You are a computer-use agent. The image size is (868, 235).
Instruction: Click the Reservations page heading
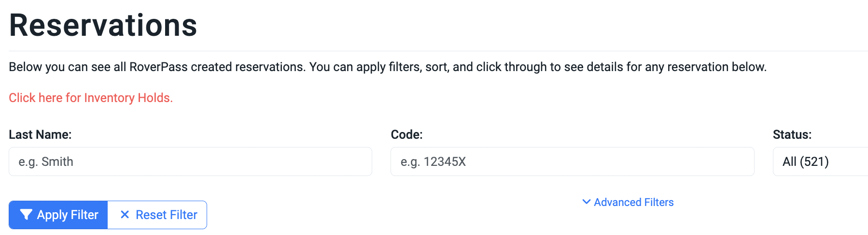103,25
